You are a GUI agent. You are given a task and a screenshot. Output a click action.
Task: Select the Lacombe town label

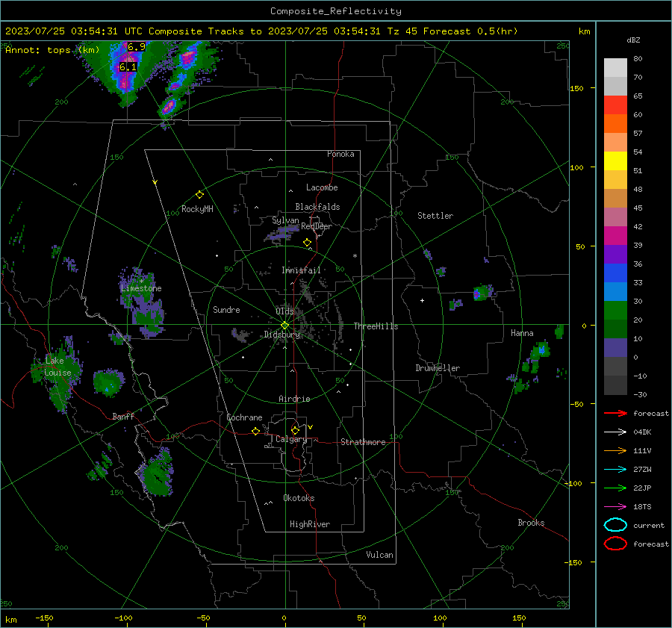pos(322,187)
